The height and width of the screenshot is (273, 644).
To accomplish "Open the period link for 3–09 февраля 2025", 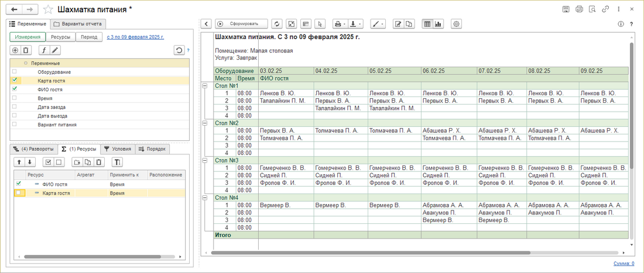I will (135, 36).
